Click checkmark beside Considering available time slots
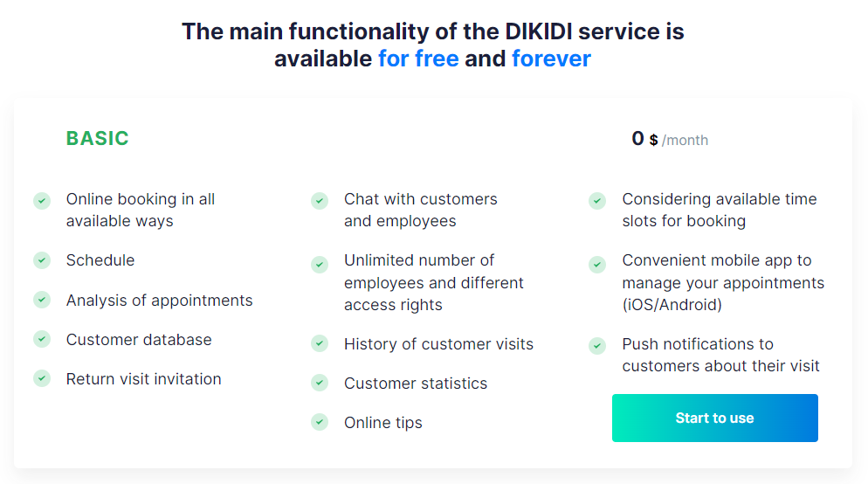Image resolution: width=868 pixels, height=484 pixels. [597, 200]
